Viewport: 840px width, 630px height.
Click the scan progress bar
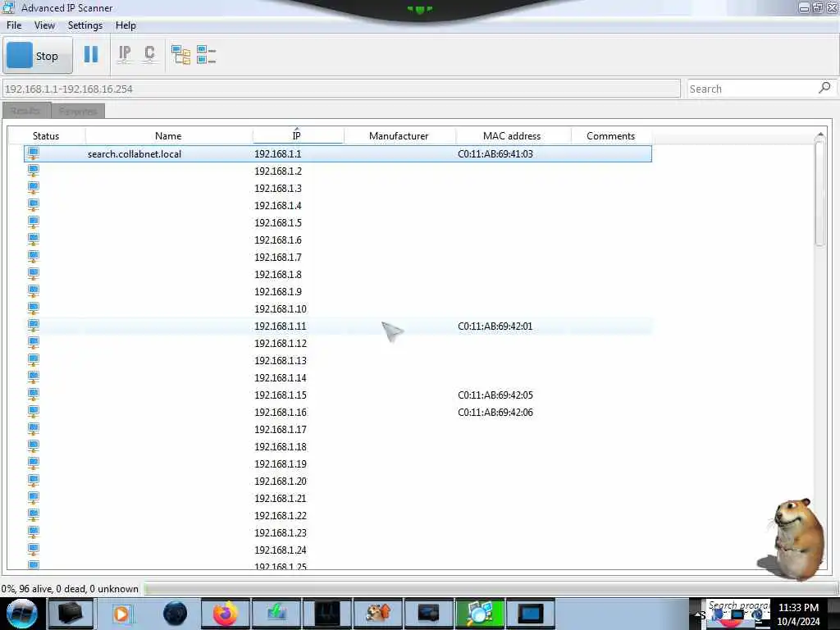pos(491,589)
